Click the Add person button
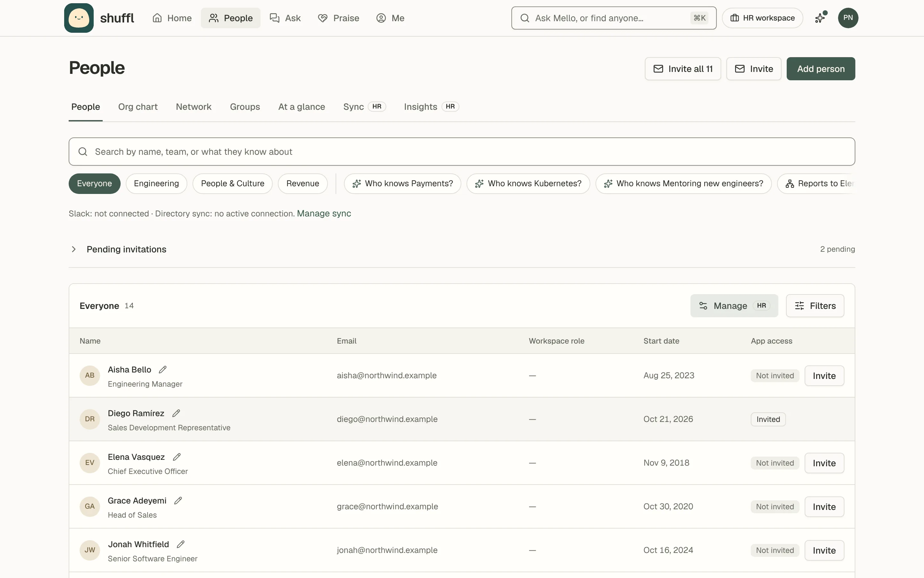This screenshot has height=578, width=924. pos(820,69)
